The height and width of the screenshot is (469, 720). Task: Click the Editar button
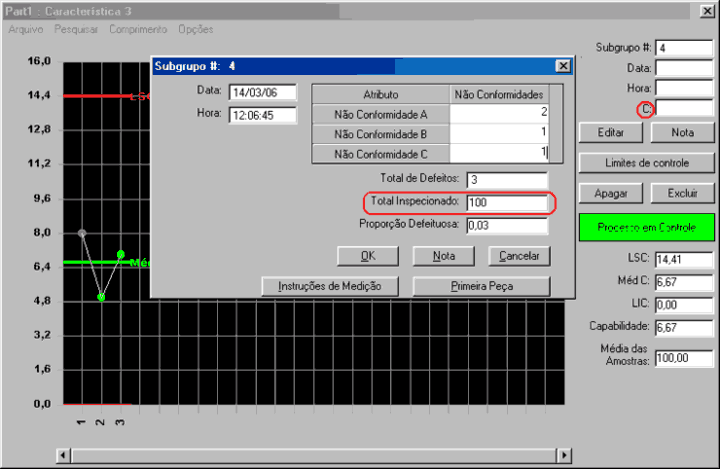[x=611, y=133]
